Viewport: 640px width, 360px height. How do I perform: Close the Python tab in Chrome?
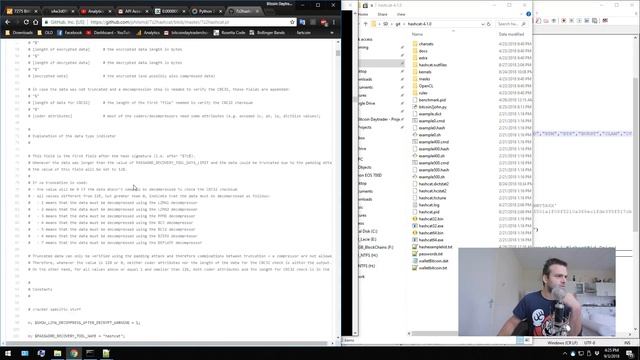pyautogui.click(x=221, y=11)
